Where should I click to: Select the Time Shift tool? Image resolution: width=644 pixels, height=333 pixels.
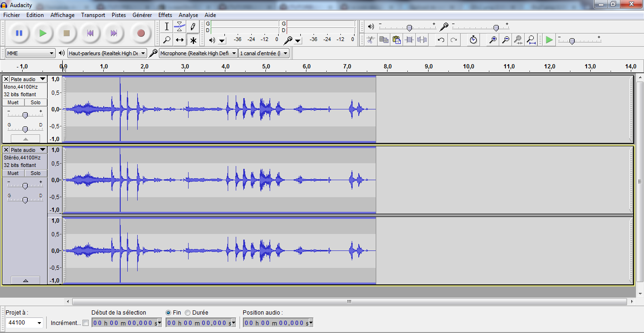180,40
